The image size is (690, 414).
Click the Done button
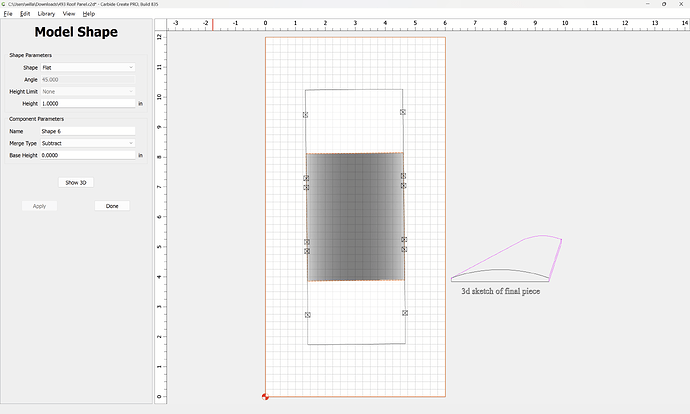click(112, 206)
